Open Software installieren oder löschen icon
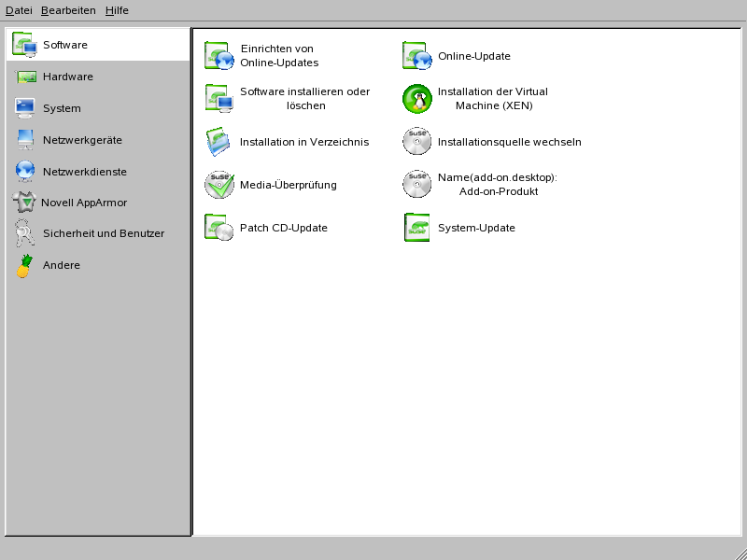 (219, 99)
